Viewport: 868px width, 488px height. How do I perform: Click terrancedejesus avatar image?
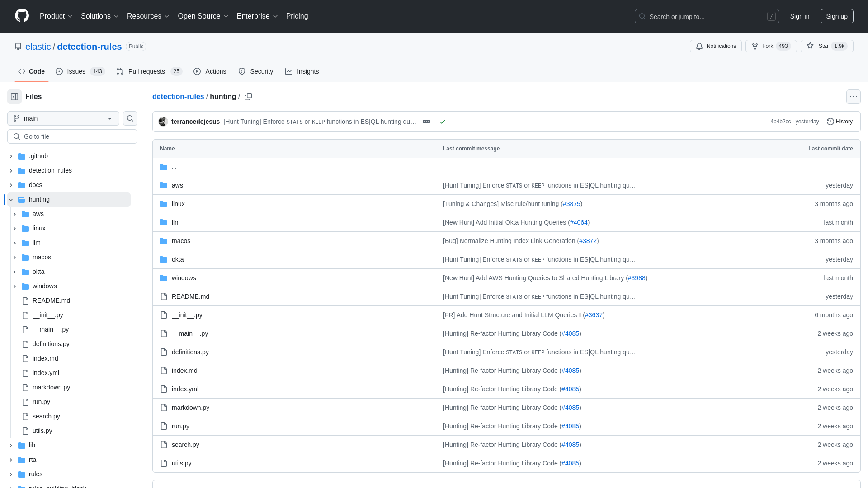tap(163, 122)
